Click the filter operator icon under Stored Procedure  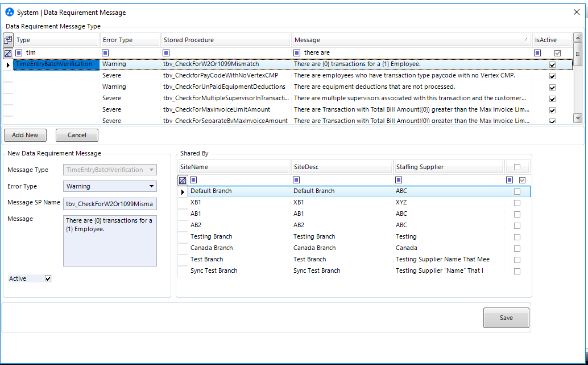pos(166,53)
